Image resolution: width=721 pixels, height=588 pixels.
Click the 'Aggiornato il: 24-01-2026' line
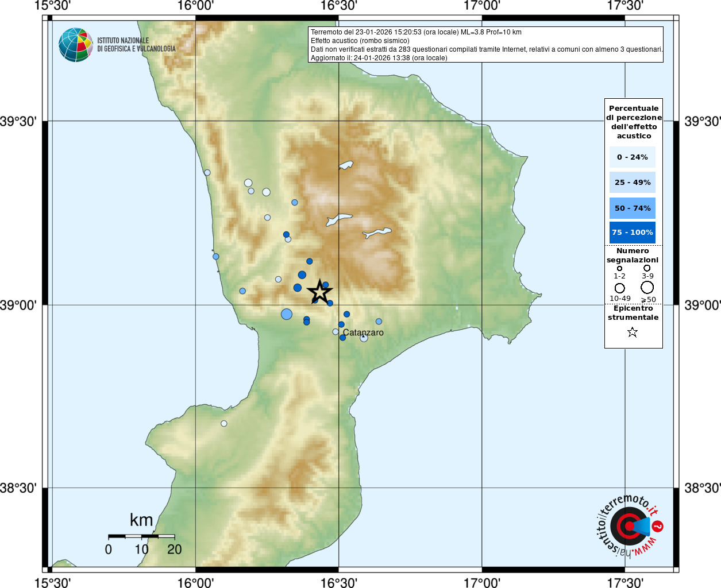[379, 58]
